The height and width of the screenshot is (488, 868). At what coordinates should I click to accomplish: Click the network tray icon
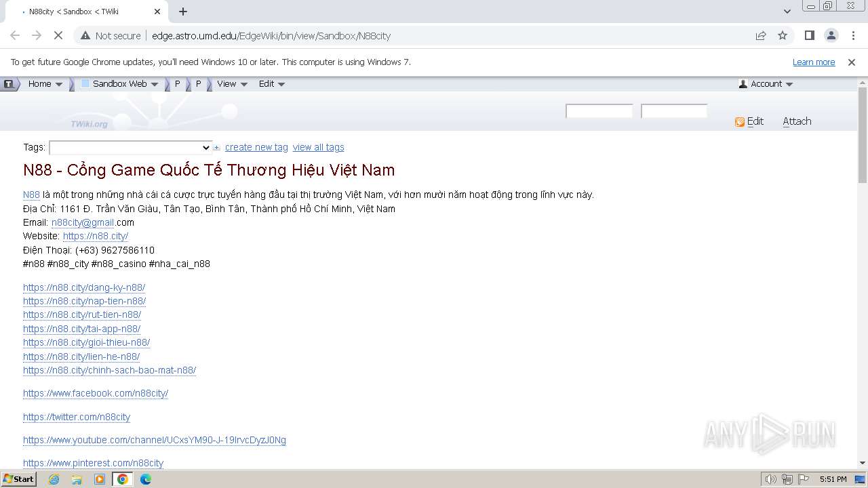click(x=787, y=479)
